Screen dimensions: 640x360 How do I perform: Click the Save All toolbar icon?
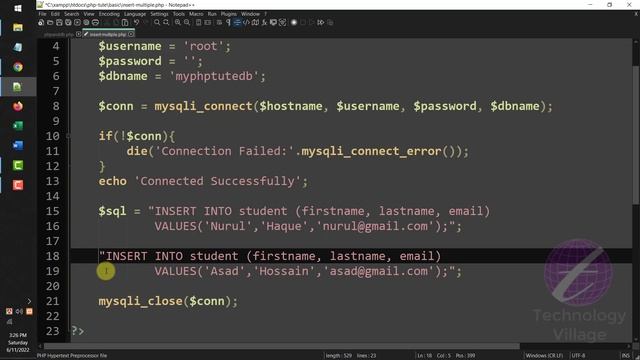pyautogui.click(x=68, y=22)
